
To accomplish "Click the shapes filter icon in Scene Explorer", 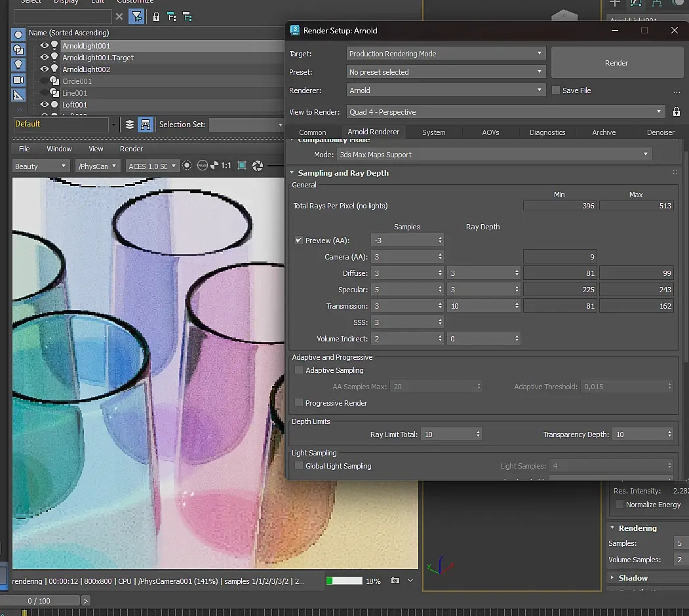I will (x=18, y=50).
